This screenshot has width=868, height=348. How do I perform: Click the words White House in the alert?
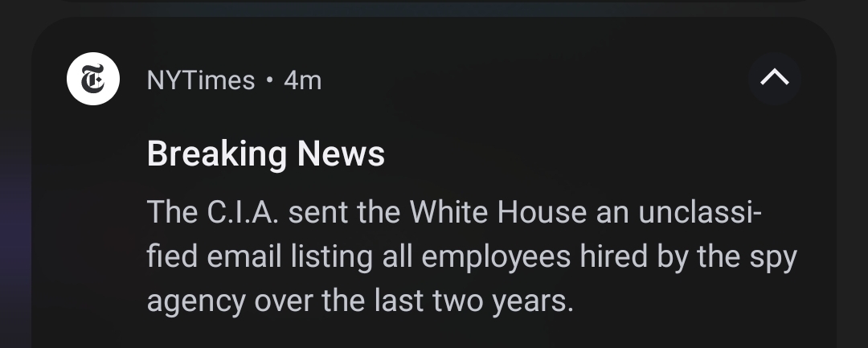(x=497, y=212)
